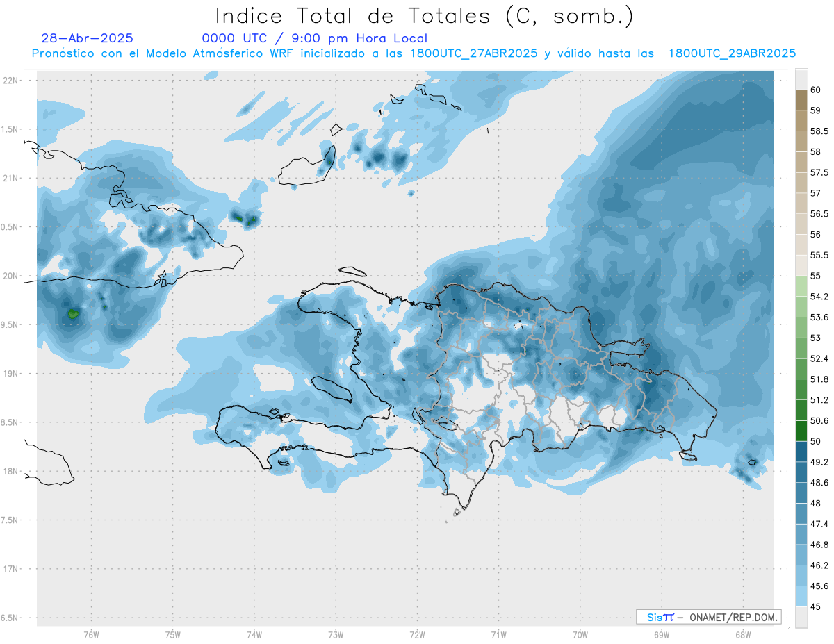Click the longitude label "75W"
This screenshot has height=644, width=834.
click(x=172, y=634)
